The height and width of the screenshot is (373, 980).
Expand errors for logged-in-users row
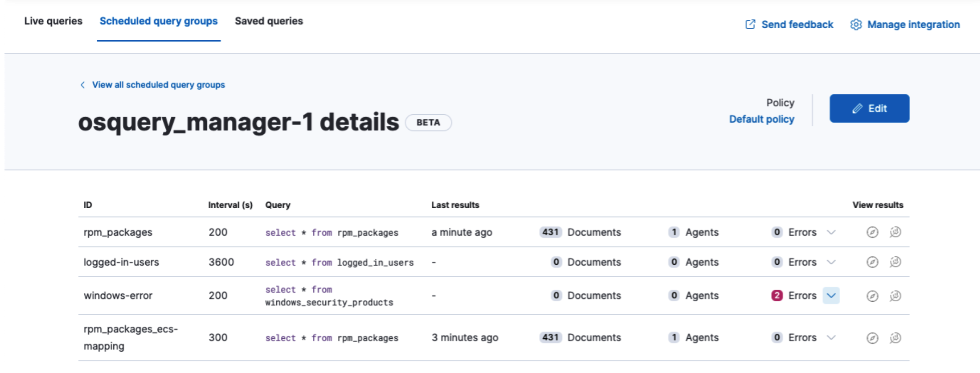coord(831,262)
